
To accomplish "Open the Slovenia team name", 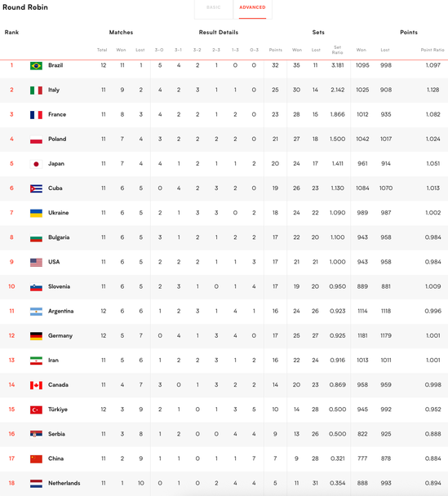I will click(x=59, y=286).
